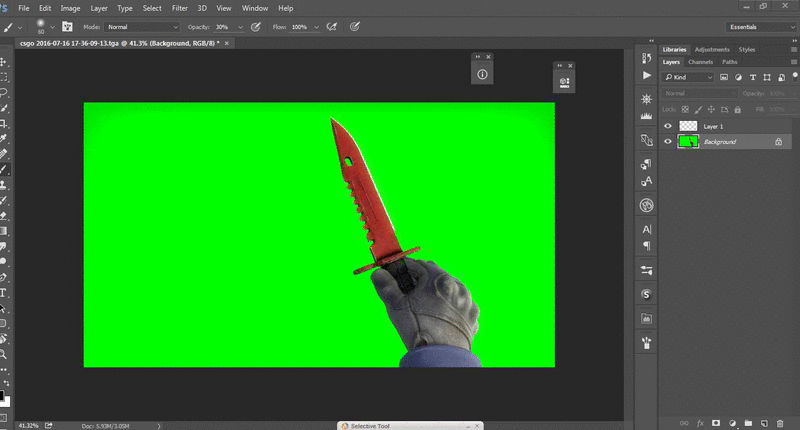Toggle the brush panel button

(67, 27)
